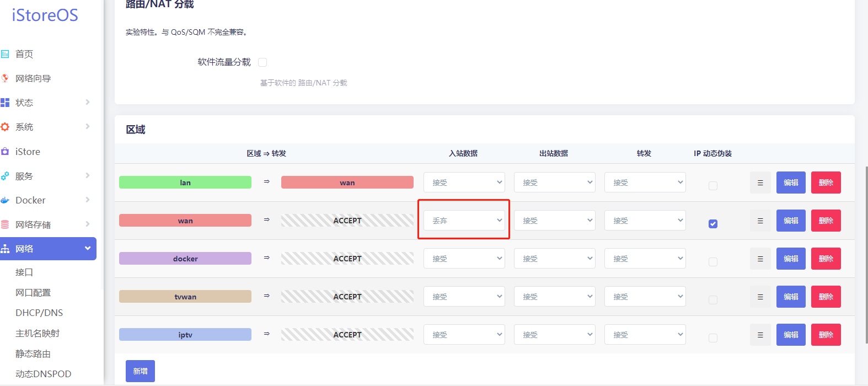
Task: Go to static routes (静态路由) menu item
Action: point(33,353)
